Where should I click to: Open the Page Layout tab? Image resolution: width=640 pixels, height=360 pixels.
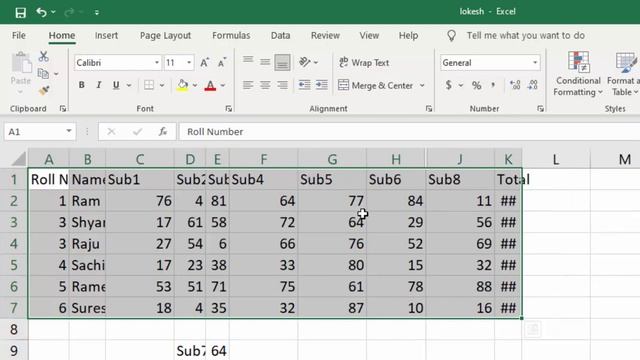coord(165,36)
